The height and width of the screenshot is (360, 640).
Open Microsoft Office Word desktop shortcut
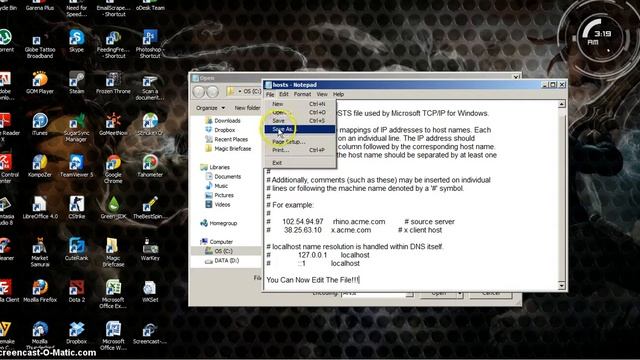point(113,335)
